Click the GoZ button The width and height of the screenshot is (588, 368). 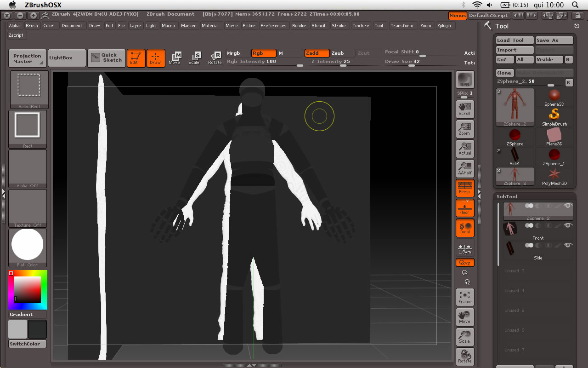(505, 60)
